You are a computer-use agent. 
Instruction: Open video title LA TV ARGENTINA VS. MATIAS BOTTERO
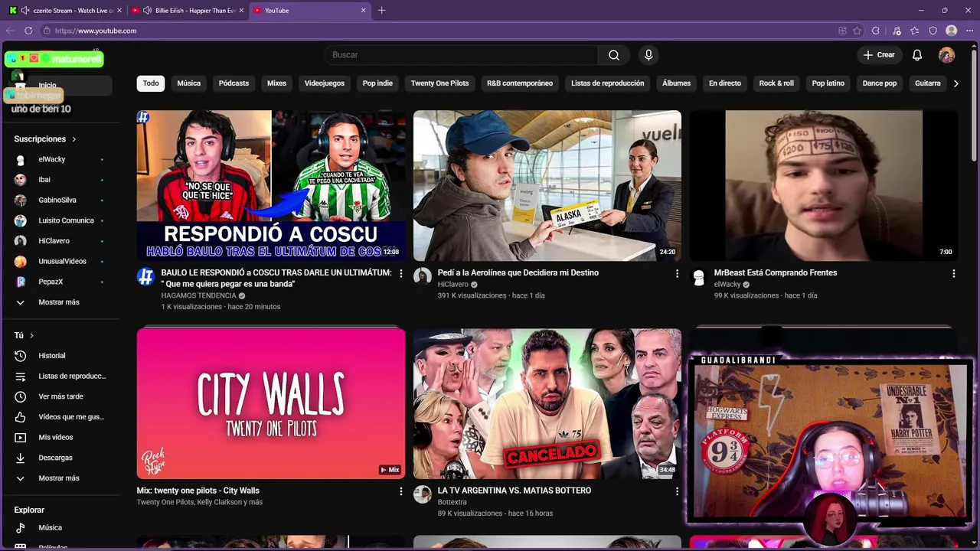pos(514,491)
